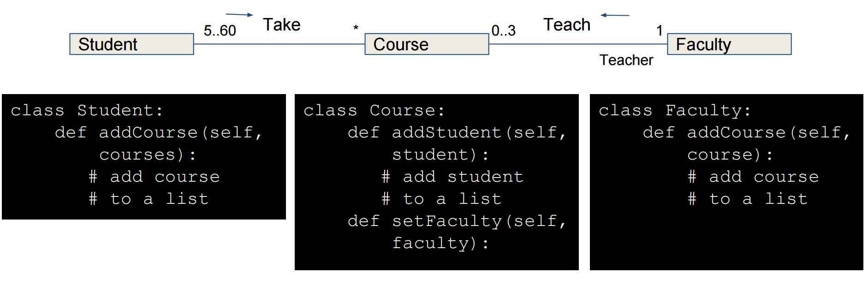Click the Take association label
This screenshot has width=868, height=285.
point(281,24)
